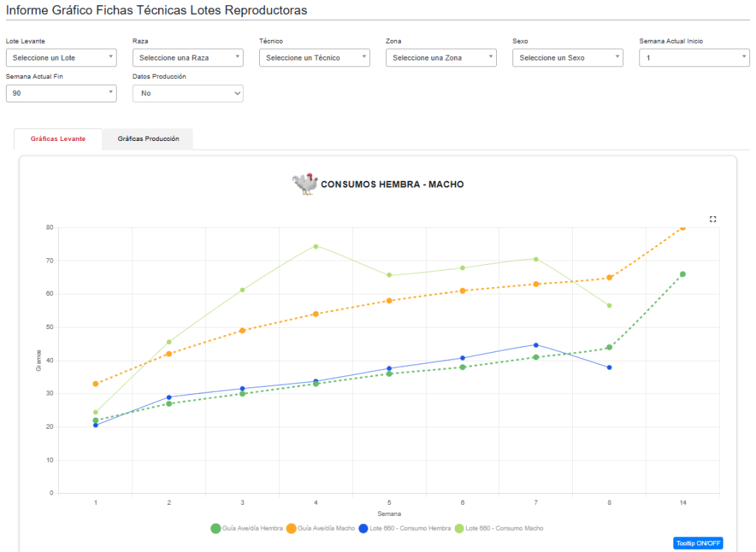Screen dimensions: 756x552
Task: Click y-axis tick label 80
Action: pyautogui.click(x=49, y=227)
